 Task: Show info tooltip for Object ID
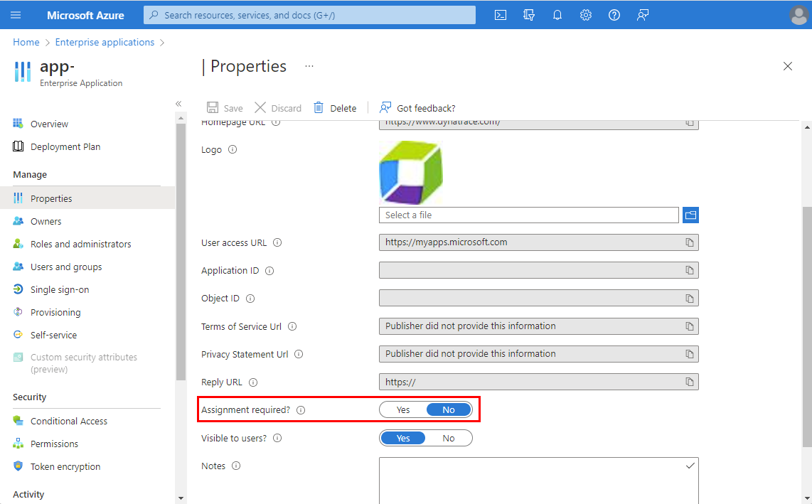click(x=251, y=299)
